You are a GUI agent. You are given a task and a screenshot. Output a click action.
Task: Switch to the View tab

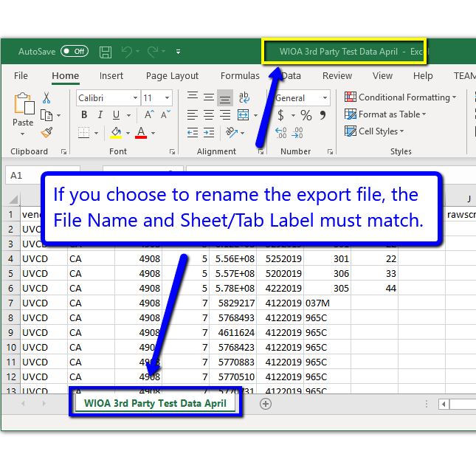[x=382, y=75]
